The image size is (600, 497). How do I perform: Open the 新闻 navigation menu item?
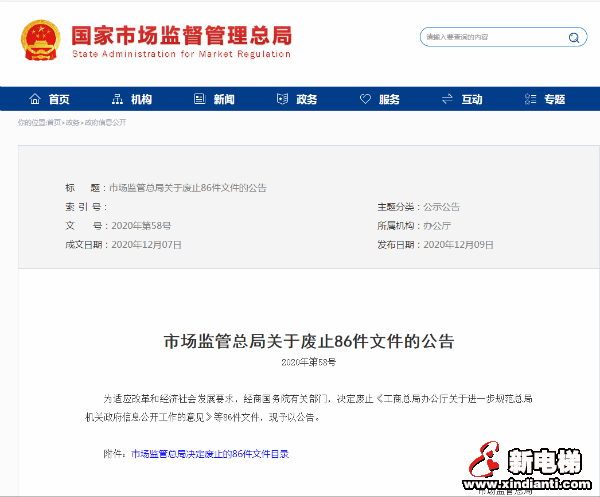point(224,99)
